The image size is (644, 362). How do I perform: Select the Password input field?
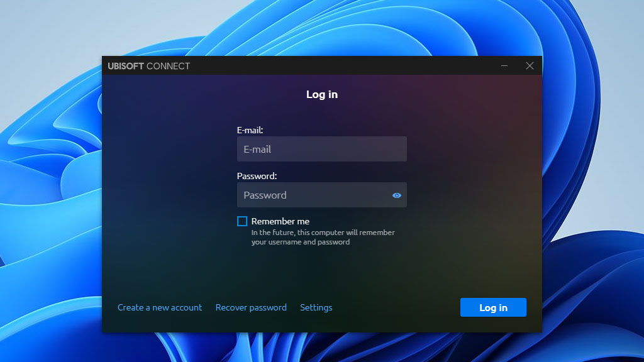pos(314,195)
